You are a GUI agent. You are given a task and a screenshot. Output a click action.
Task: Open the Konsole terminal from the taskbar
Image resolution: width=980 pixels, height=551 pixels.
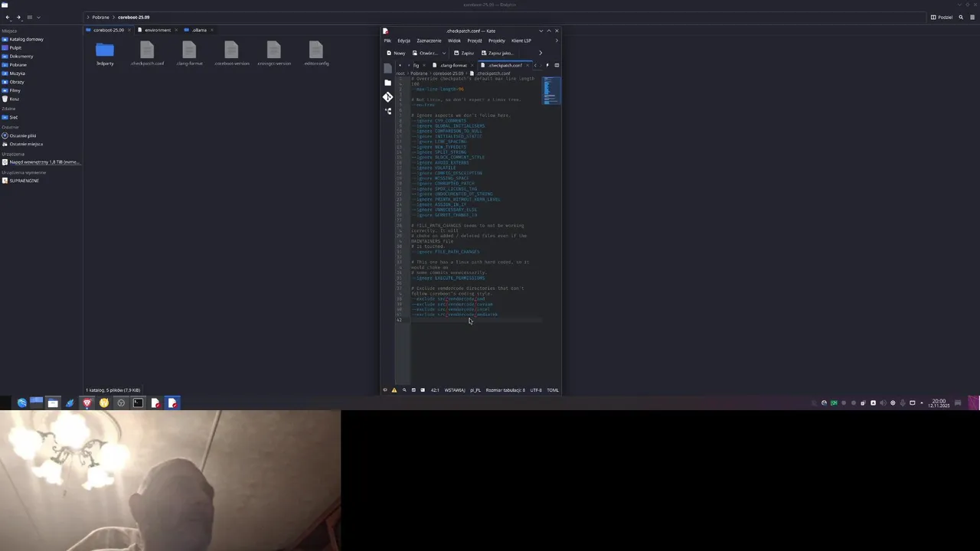138,403
